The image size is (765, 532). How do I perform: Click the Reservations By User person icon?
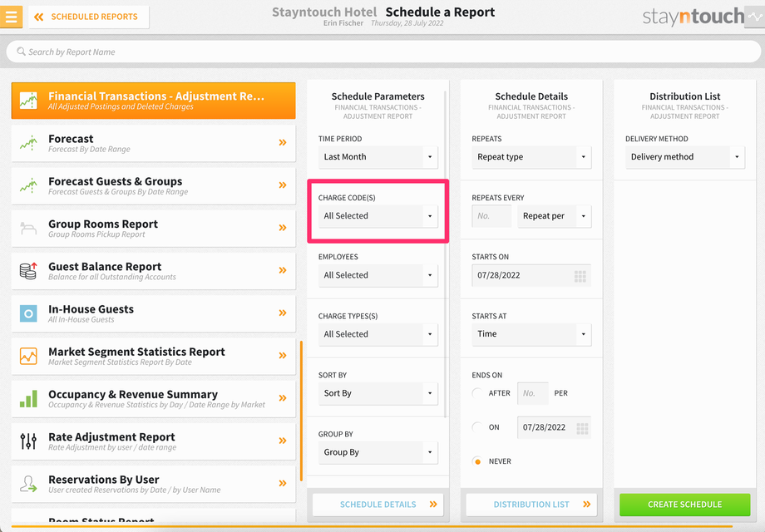(28, 484)
